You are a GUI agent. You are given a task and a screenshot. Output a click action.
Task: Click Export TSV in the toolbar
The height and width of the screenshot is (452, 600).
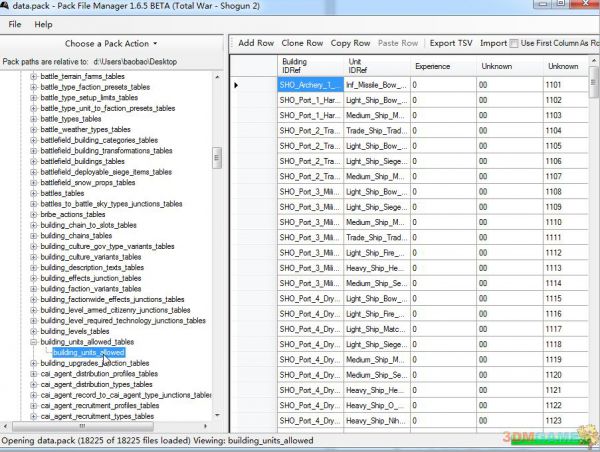451,44
